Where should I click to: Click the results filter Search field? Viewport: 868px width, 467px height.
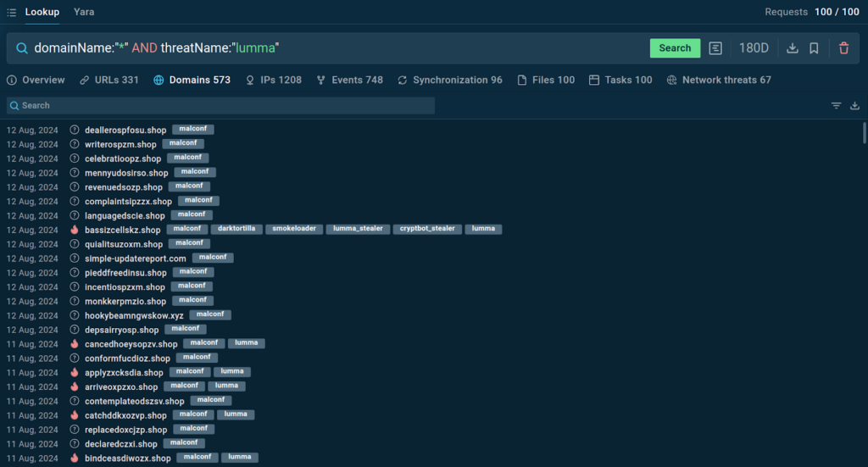[220, 106]
